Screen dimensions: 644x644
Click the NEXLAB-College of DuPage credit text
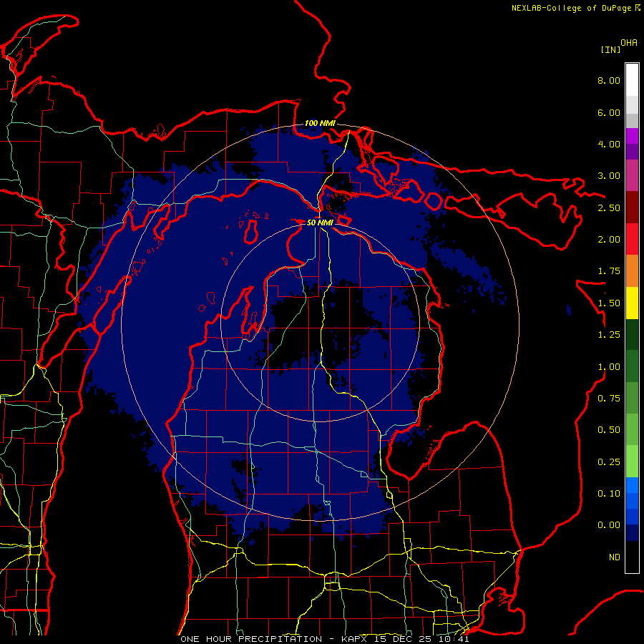[571, 8]
